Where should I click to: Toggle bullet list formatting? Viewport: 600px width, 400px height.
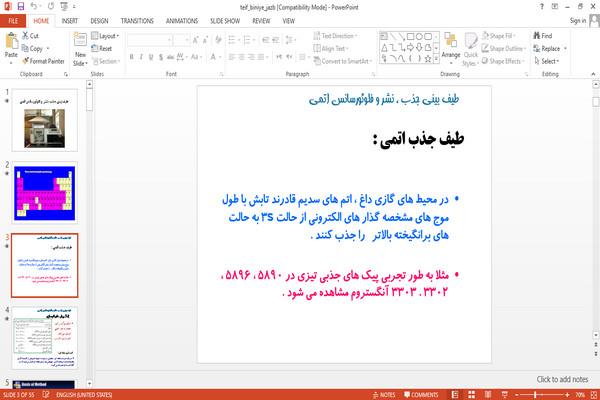pos(233,40)
